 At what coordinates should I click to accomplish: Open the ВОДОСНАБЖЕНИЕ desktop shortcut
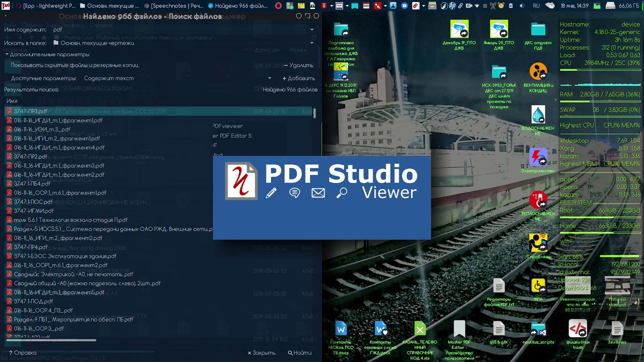538,115
